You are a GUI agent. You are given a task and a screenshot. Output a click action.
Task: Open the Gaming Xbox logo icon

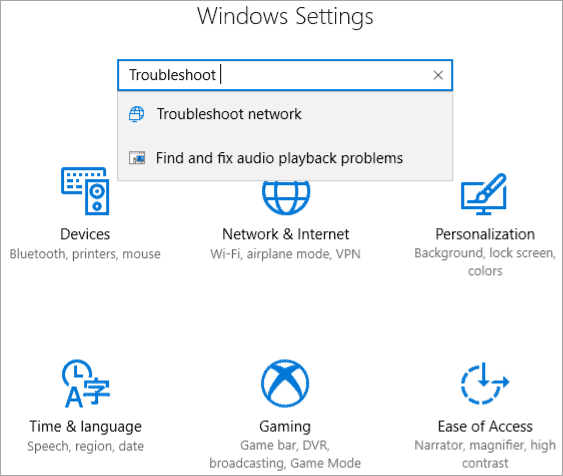pyautogui.click(x=285, y=383)
